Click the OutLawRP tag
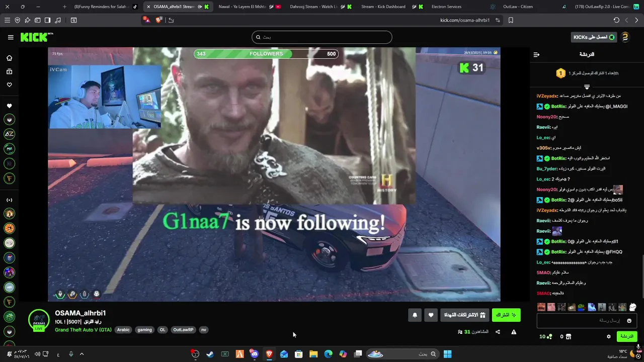Screen dimensions: 644x362 click(183, 330)
